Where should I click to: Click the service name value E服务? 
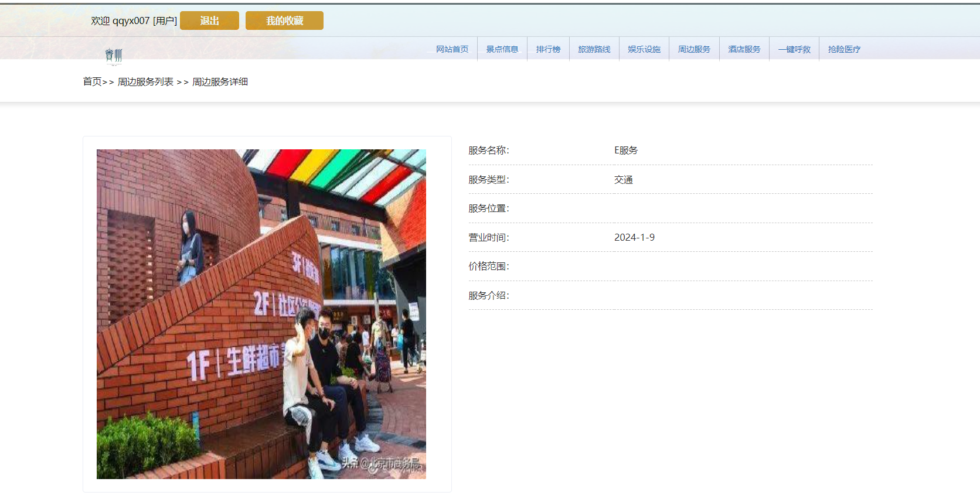click(626, 151)
